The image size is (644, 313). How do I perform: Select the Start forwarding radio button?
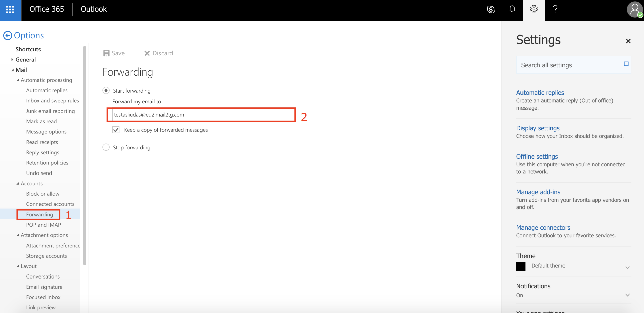click(x=106, y=90)
